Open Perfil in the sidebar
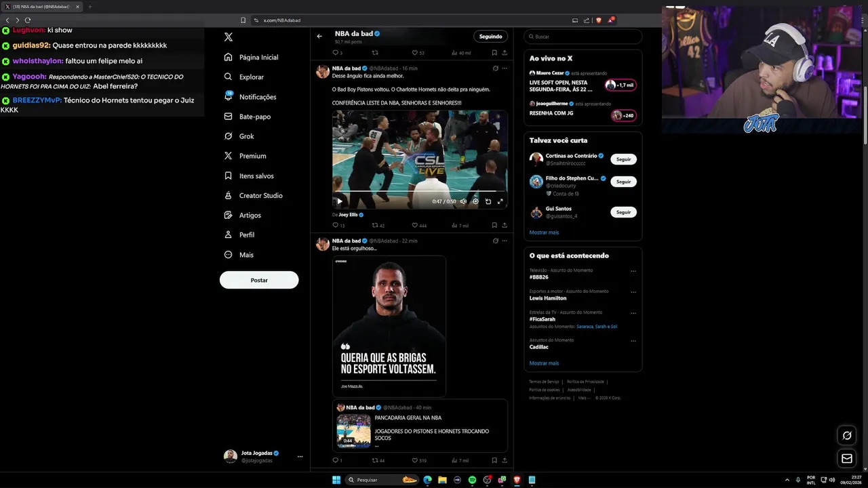Screen dimensions: 868x488 [x=239, y=235]
